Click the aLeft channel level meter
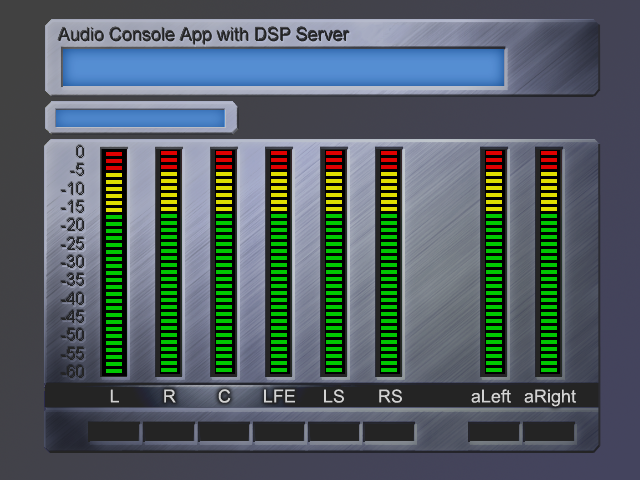640x480 pixels. click(494, 262)
